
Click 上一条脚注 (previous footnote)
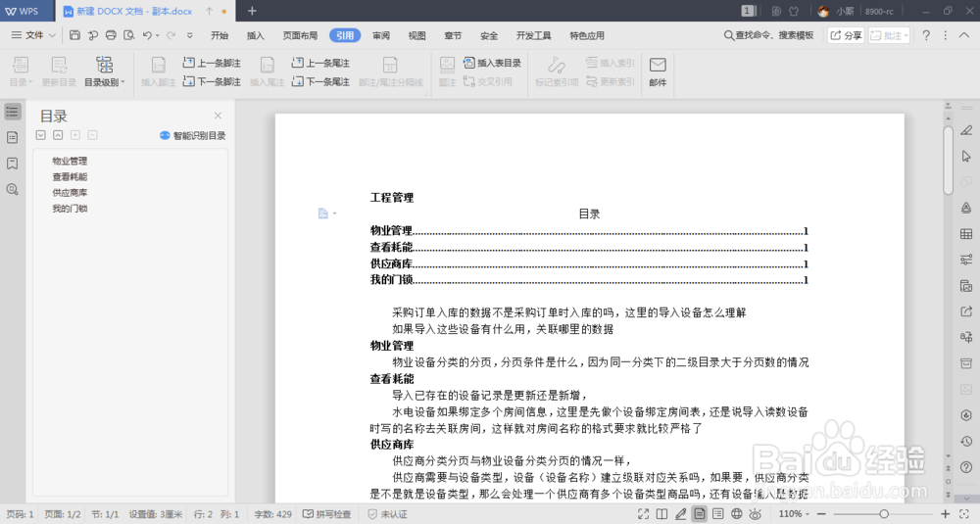(212, 63)
